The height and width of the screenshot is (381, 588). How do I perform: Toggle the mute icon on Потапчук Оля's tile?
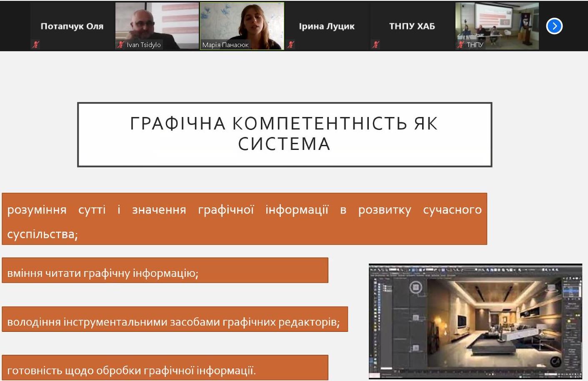pyautogui.click(x=35, y=45)
